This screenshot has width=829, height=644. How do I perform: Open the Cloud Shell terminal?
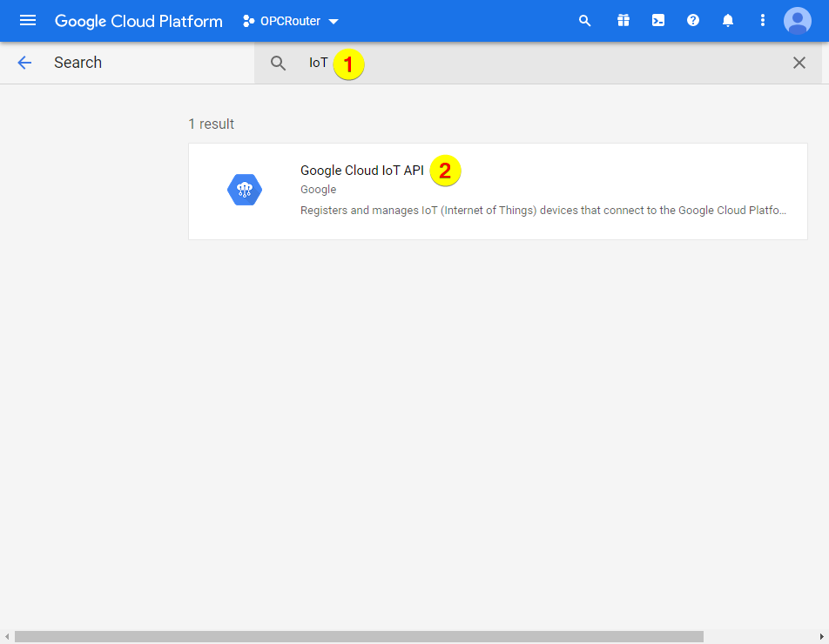tap(657, 20)
